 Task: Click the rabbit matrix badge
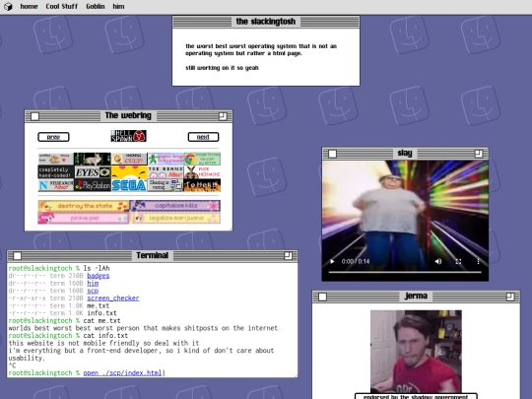93,159
